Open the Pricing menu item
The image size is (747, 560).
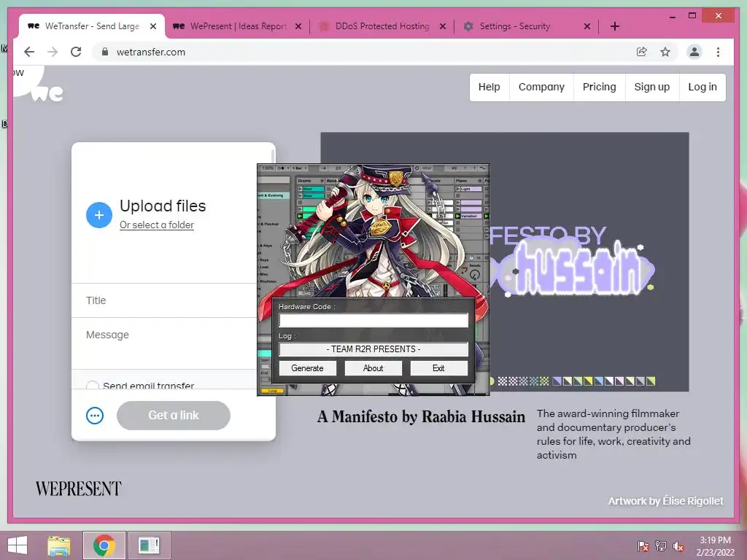click(x=600, y=87)
